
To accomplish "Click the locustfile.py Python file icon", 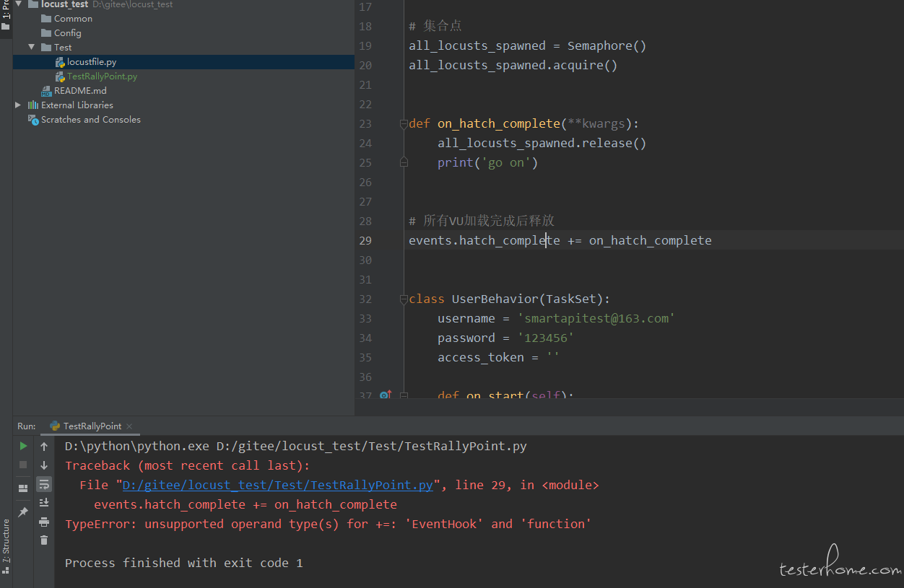I will [x=61, y=62].
